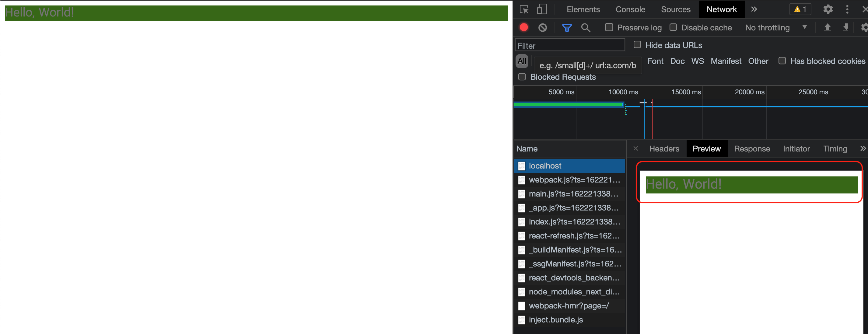The height and width of the screenshot is (334, 868).
Task: Open the Headers tab
Action: point(664,148)
